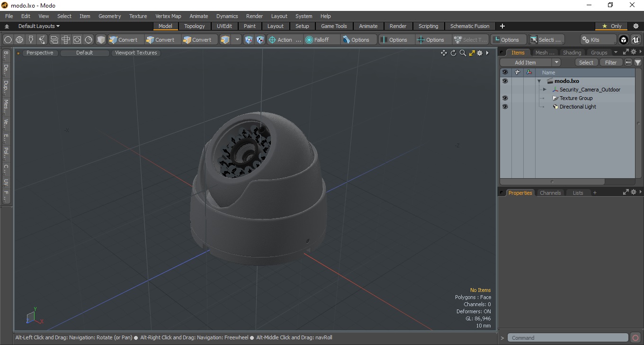Click the black cube icon near Kits
The image size is (644, 345).
pos(624,40)
